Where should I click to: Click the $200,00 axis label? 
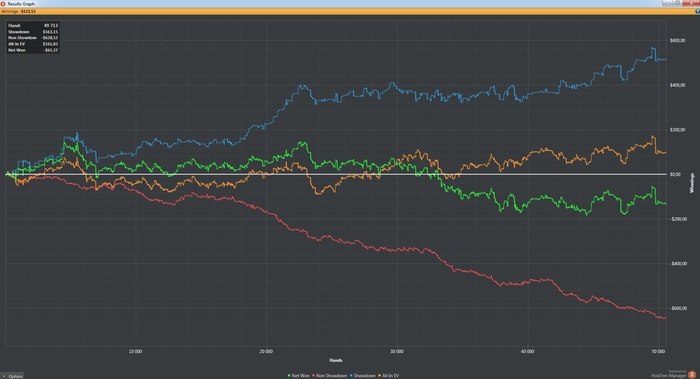[678, 130]
